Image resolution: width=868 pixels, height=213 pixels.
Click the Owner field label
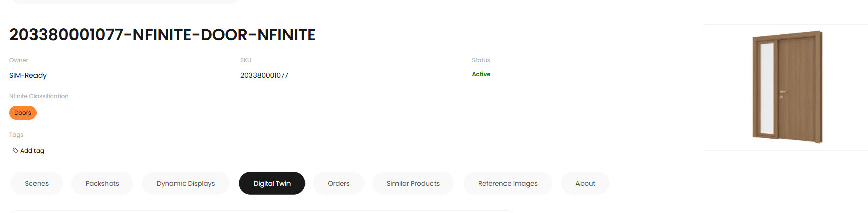click(x=19, y=60)
